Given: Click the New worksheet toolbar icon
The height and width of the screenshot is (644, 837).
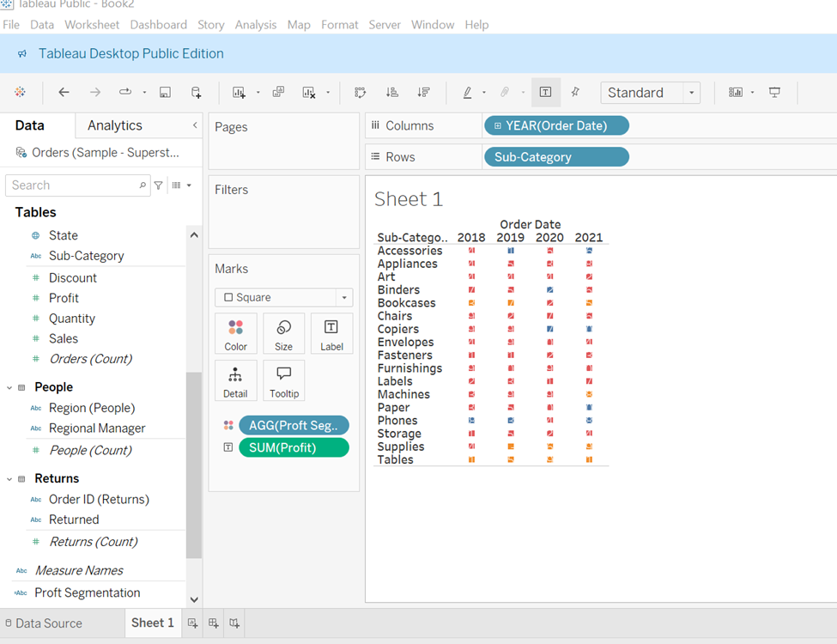Looking at the screenshot, I should point(239,93).
